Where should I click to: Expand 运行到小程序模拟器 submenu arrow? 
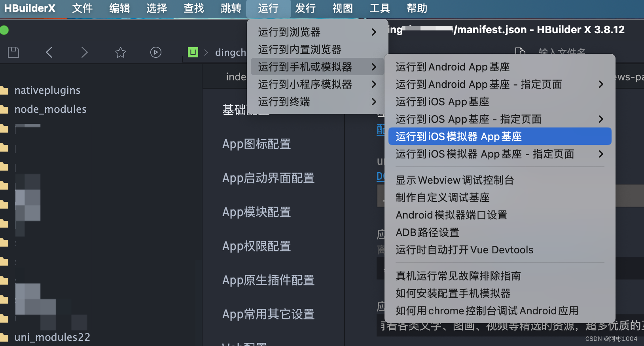pos(374,84)
